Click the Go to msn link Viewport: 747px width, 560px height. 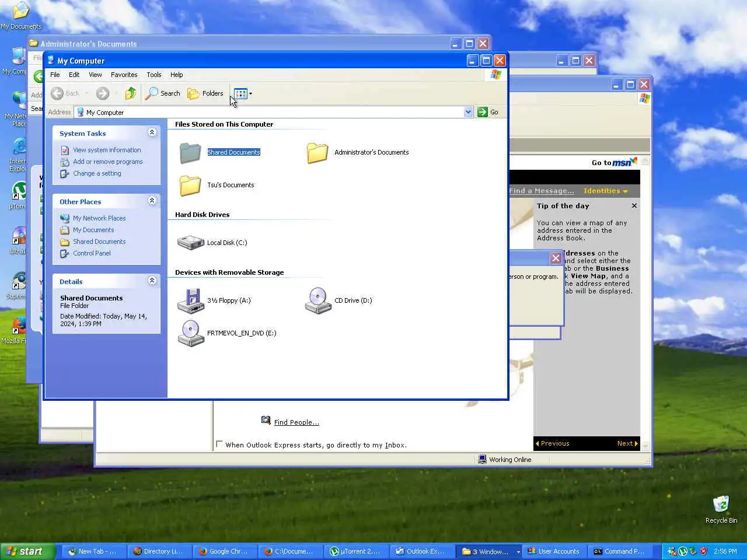(614, 162)
